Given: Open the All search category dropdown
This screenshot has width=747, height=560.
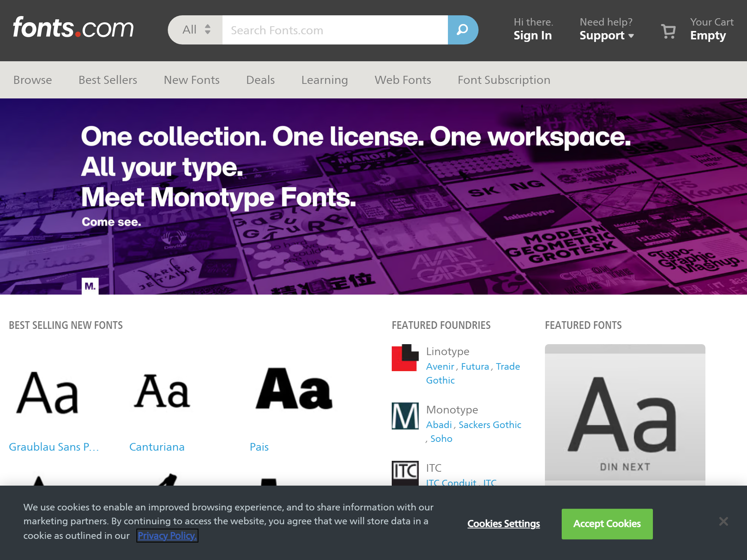Looking at the screenshot, I should coord(196,30).
